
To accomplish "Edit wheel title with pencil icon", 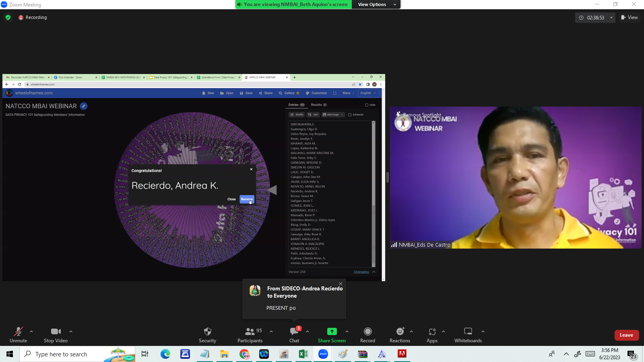I will click(x=84, y=106).
